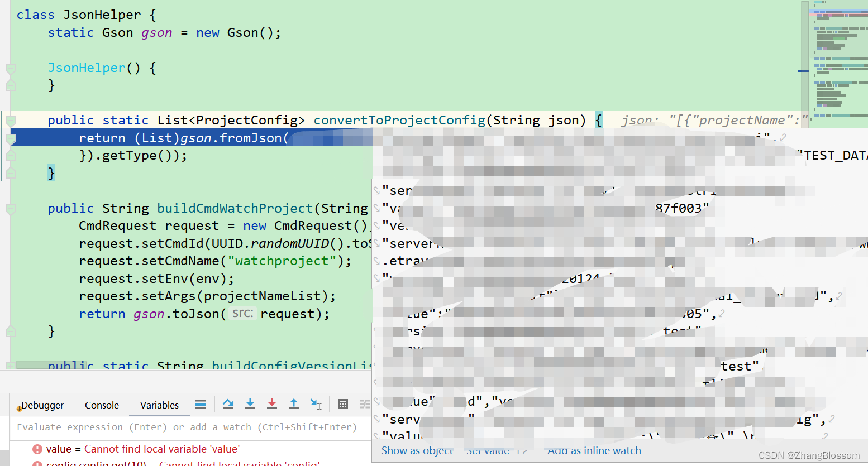Click the "87f003" value in popup
Screen dimensions: 868x466
[682, 209]
